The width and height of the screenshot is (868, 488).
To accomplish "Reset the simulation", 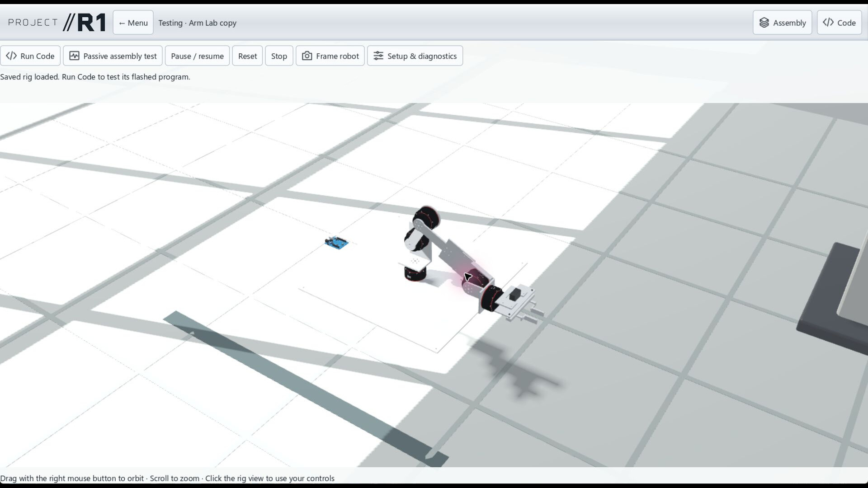I will (247, 56).
